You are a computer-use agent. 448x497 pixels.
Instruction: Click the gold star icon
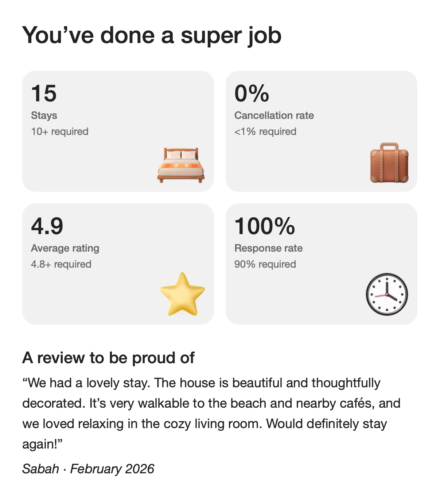[182, 295]
